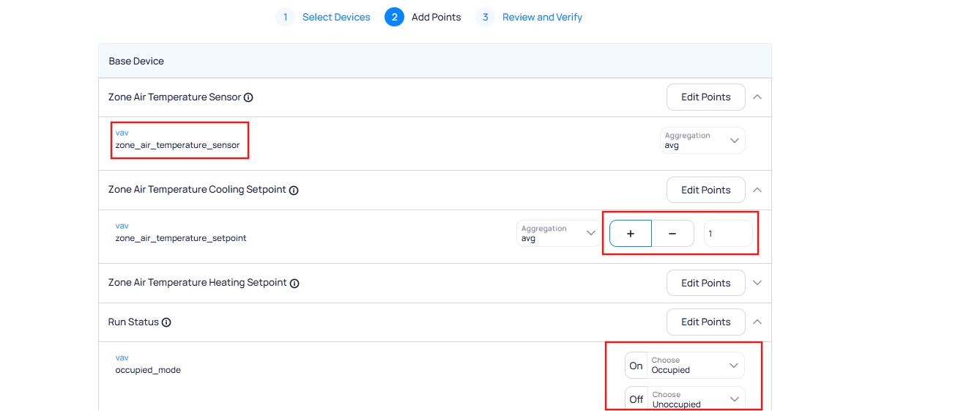980x411 pixels.
Task: Open the On state Occupied dropdown
Action: tap(695, 366)
